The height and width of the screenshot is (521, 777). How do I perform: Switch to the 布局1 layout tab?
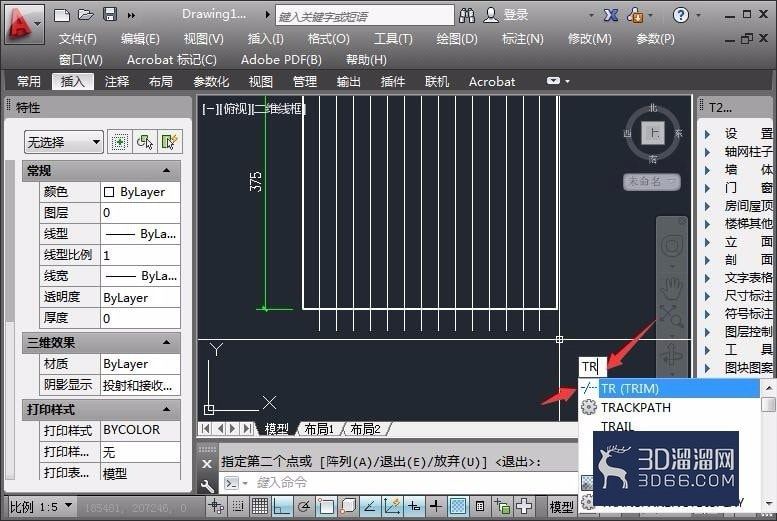point(319,429)
